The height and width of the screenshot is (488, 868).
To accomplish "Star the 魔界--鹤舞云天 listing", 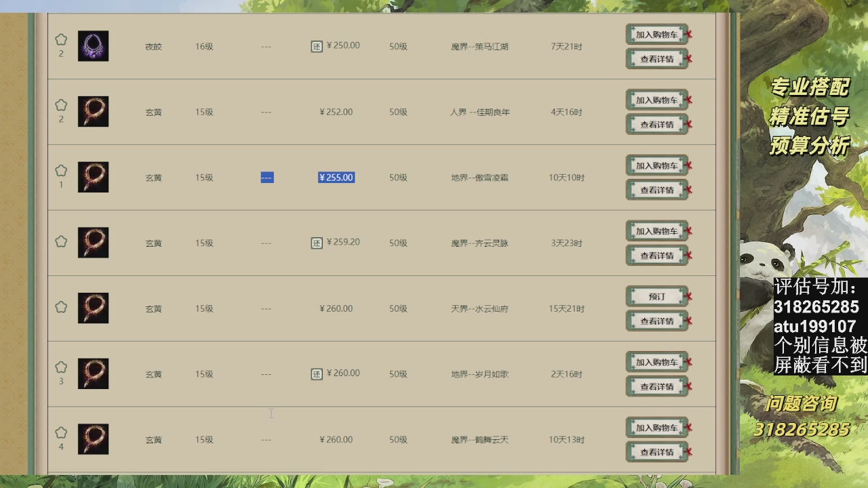I will click(x=61, y=433).
